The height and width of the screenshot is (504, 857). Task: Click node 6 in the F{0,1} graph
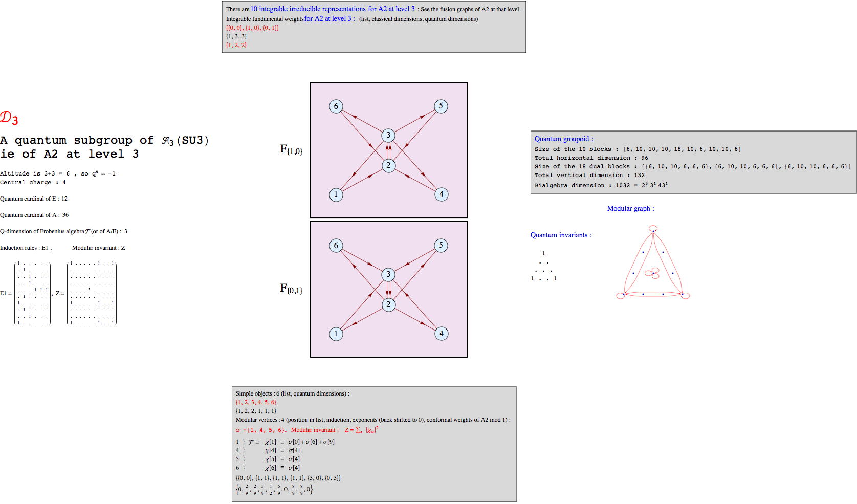pyautogui.click(x=336, y=246)
